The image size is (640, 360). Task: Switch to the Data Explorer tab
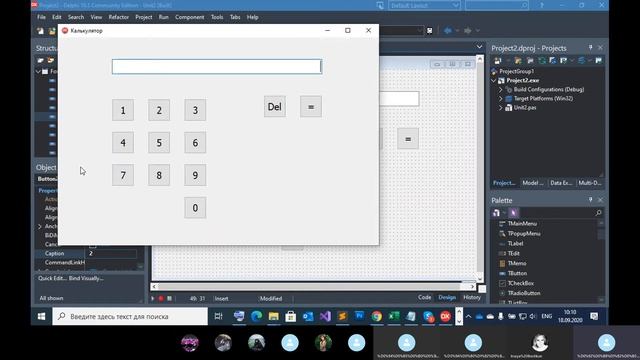coord(561,183)
